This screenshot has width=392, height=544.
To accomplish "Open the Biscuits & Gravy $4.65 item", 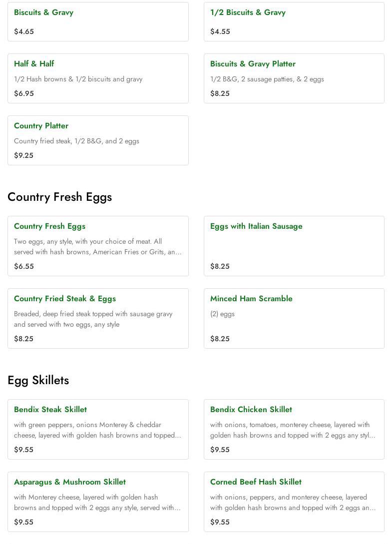I will (x=44, y=12).
